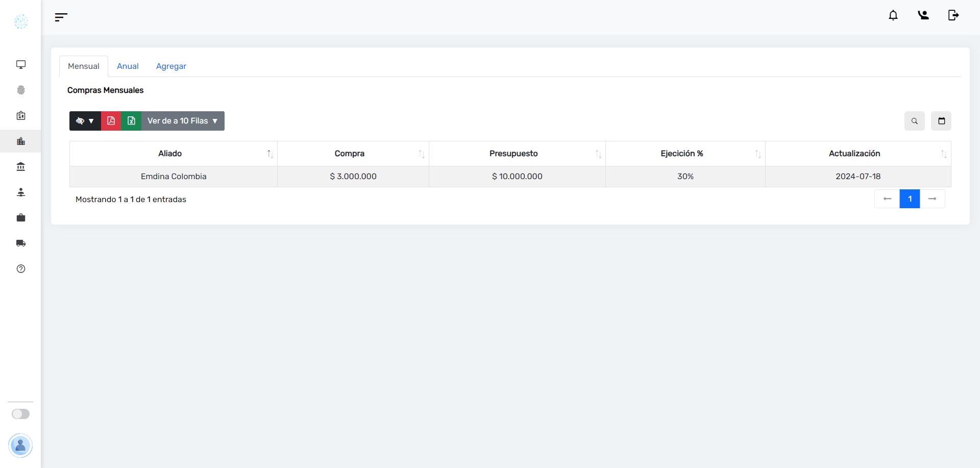Screen dimensions: 980x468
Task: Open the table search icon
Action: coord(914,121)
